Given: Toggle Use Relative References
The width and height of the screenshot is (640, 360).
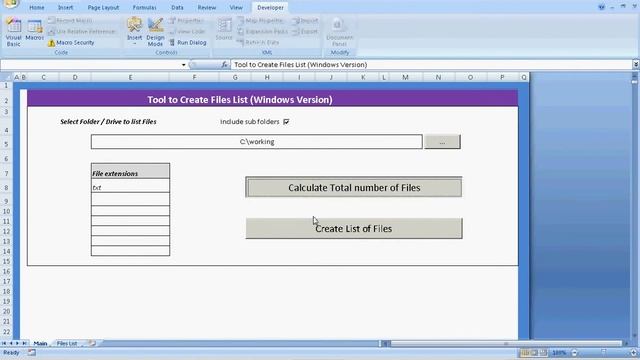Looking at the screenshot, I should click(82, 31).
